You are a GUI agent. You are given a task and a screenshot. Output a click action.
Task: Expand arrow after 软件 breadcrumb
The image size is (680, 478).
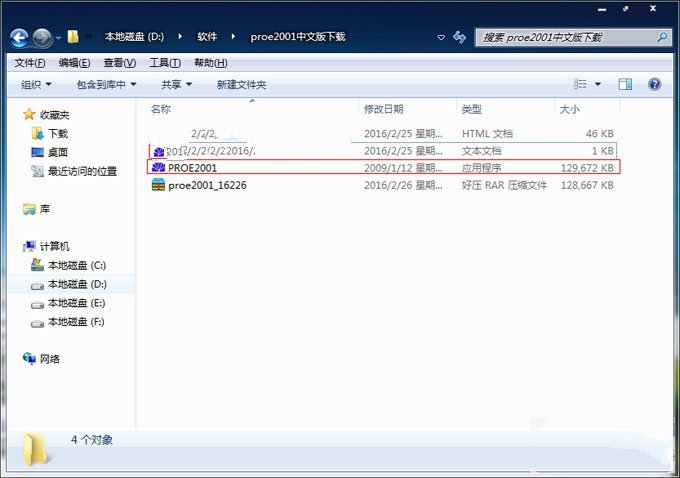click(233, 37)
